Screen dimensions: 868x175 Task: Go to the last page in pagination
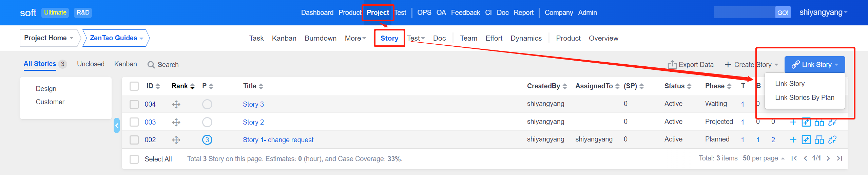click(840, 158)
